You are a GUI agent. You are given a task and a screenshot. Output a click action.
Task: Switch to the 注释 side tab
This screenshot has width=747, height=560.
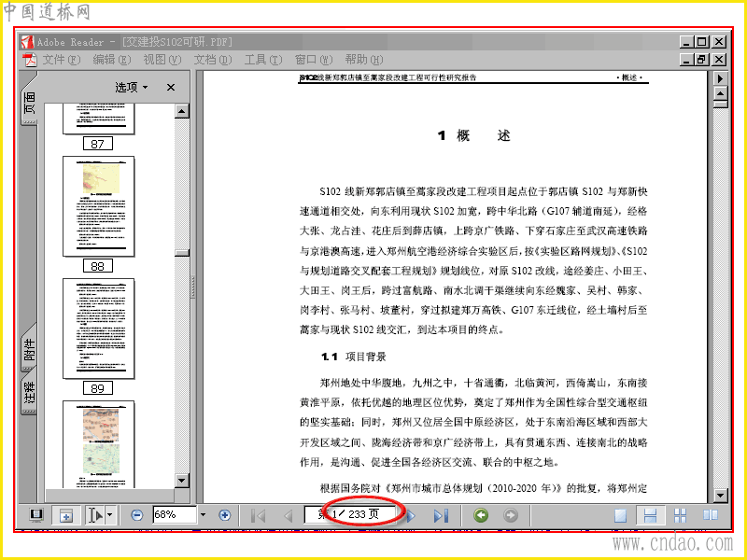29,392
